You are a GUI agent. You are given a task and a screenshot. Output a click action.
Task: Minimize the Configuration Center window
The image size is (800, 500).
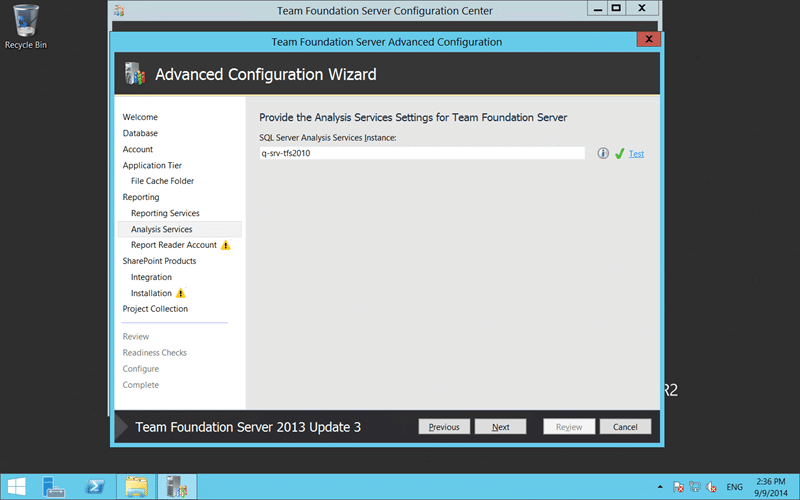pos(598,8)
